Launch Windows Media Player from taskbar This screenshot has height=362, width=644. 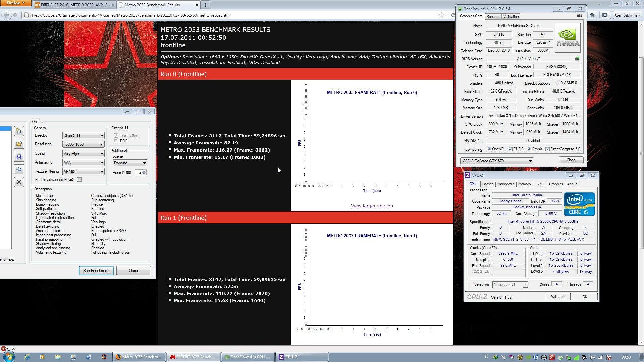pos(42,357)
